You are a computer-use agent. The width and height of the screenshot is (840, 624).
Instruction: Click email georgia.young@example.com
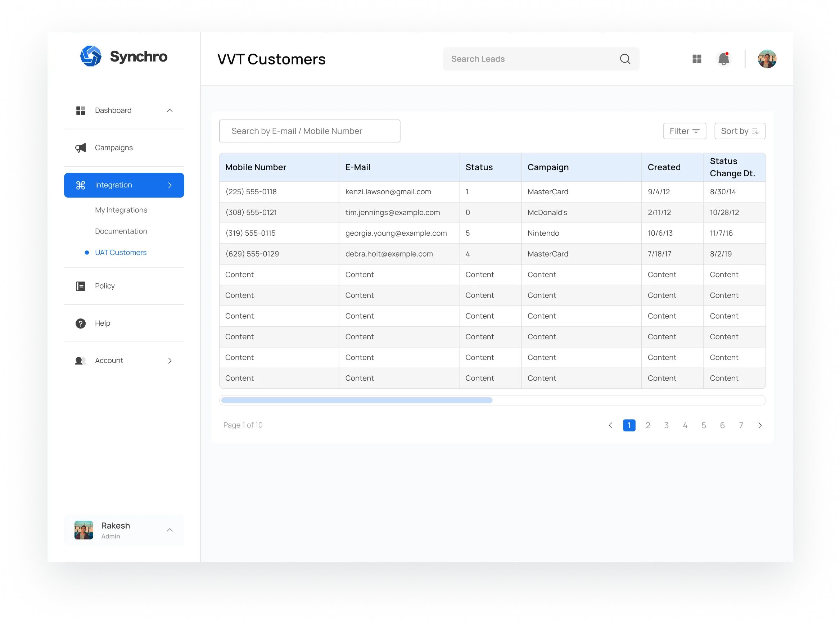pos(396,234)
